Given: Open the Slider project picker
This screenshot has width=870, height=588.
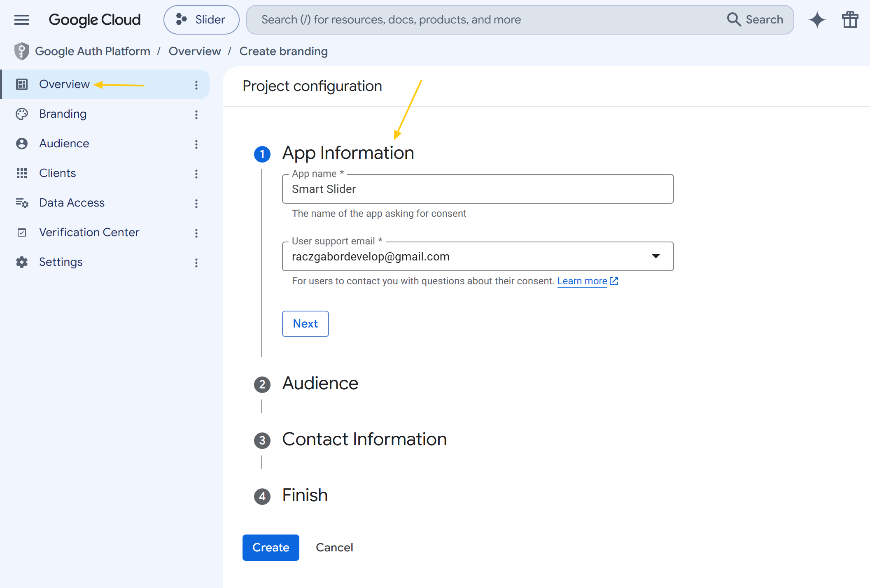Looking at the screenshot, I should (201, 20).
